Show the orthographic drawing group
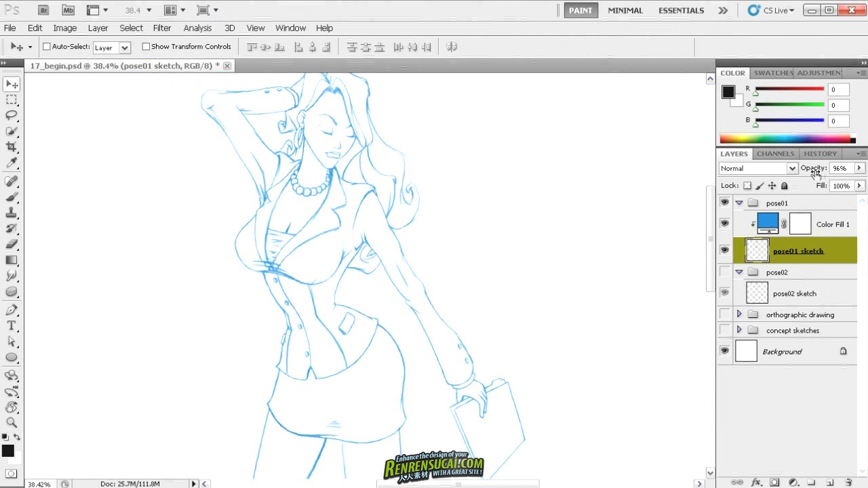 (x=725, y=314)
